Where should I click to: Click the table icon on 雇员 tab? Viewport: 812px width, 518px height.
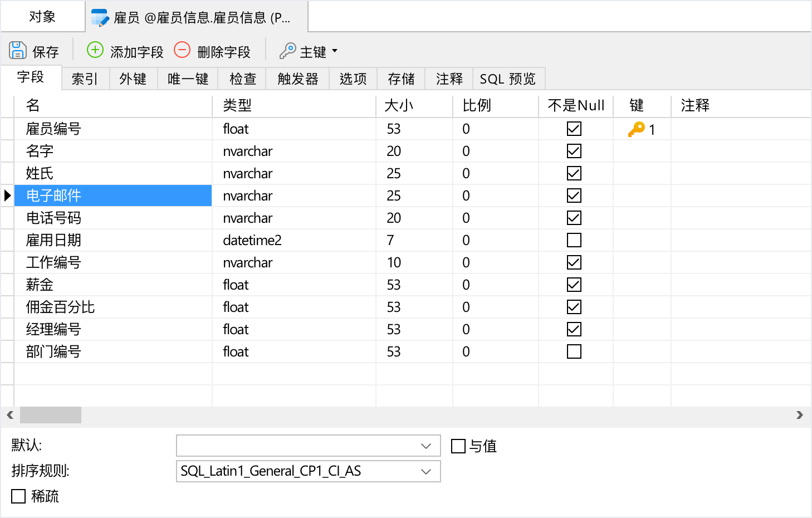(x=100, y=18)
